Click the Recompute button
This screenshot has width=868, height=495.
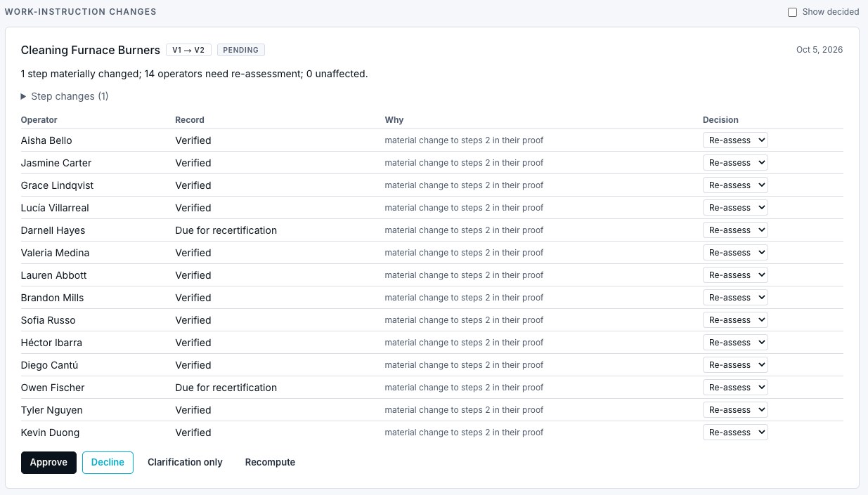[270, 463]
